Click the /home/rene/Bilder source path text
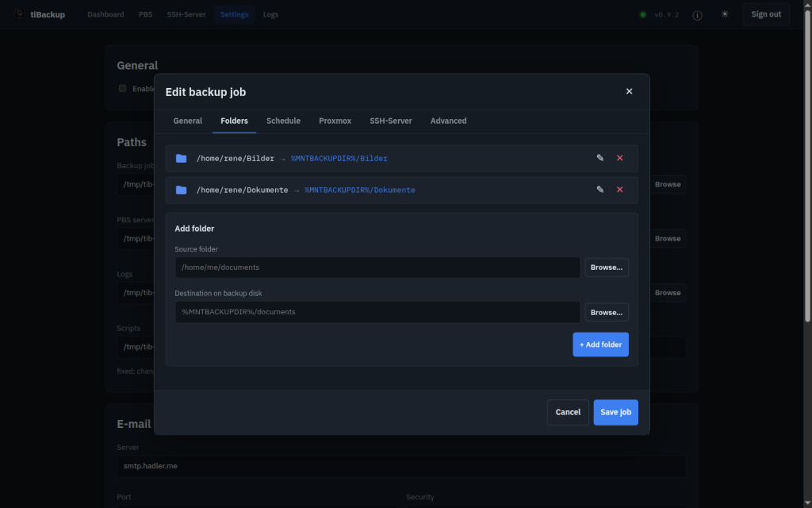 235,159
